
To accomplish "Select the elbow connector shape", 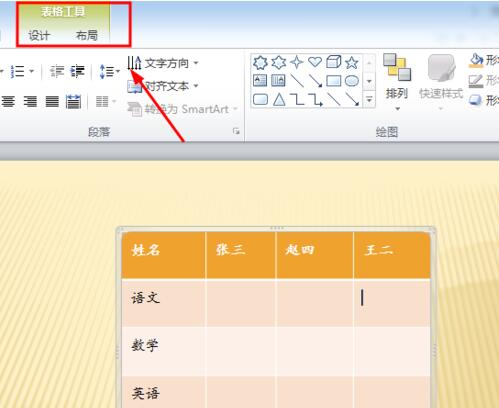I will pos(297,99).
